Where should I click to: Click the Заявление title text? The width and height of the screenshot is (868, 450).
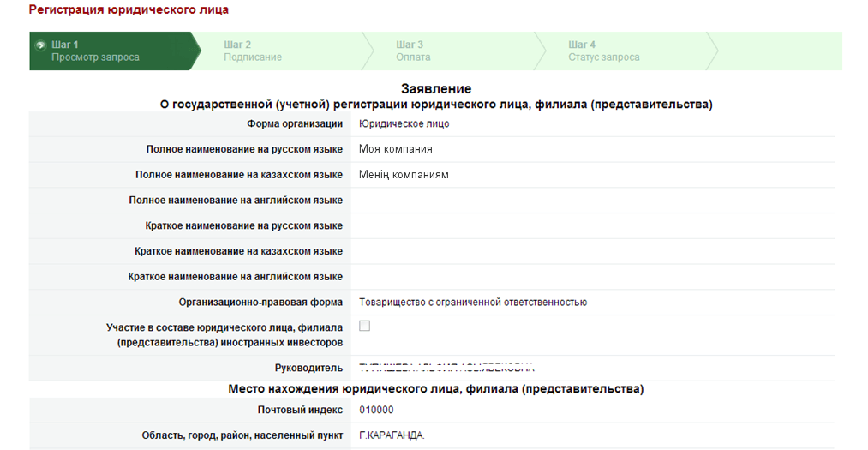click(x=436, y=88)
